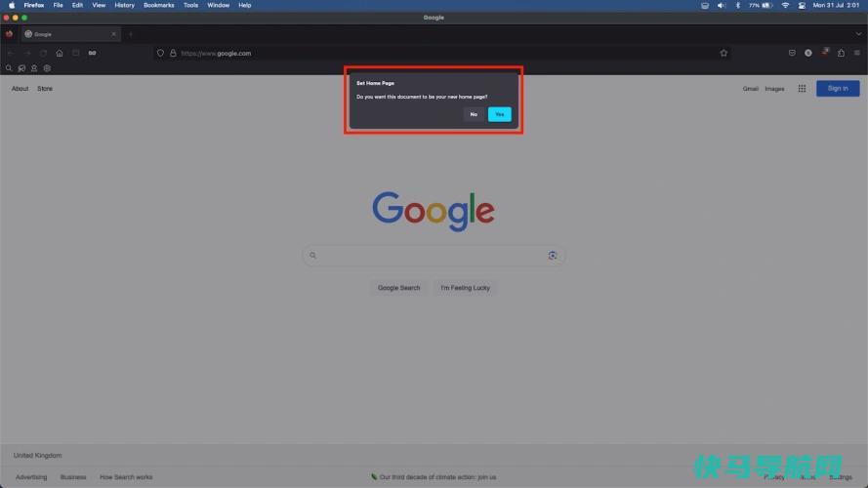The height and width of the screenshot is (488, 868).
Task: Click the Wi-Fi icon in menu bar
Action: (785, 5)
